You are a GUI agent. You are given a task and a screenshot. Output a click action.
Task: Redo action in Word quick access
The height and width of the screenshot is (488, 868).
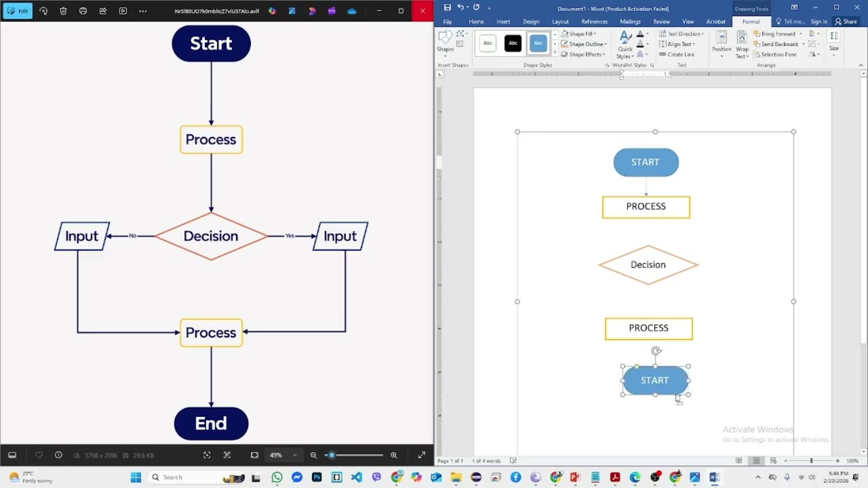[x=476, y=7]
